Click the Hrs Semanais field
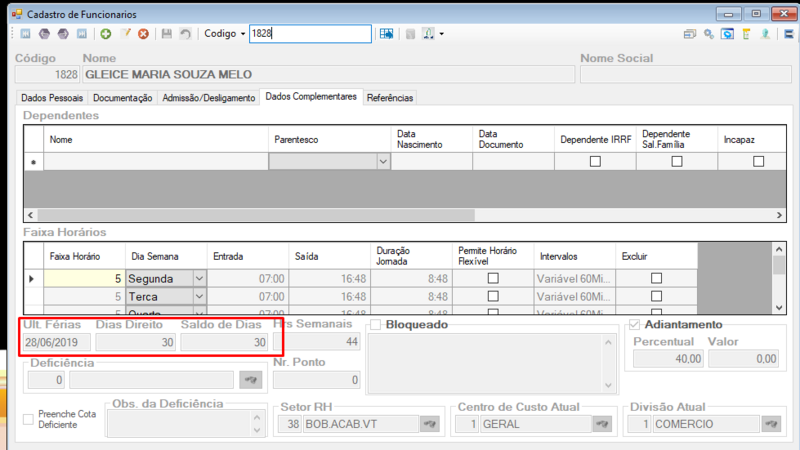This screenshot has height=450, width=800. [x=316, y=341]
